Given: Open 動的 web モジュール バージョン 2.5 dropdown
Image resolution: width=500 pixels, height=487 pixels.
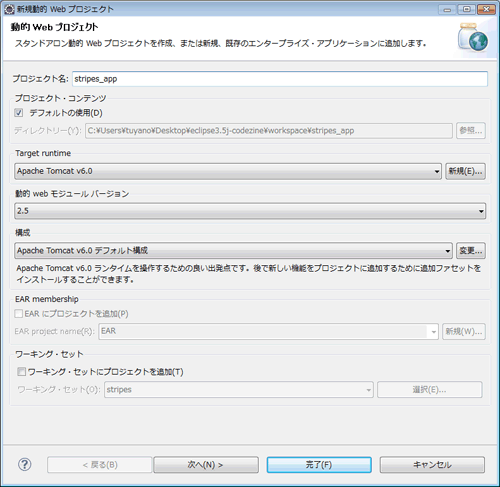Looking at the screenshot, I should pos(250,211).
